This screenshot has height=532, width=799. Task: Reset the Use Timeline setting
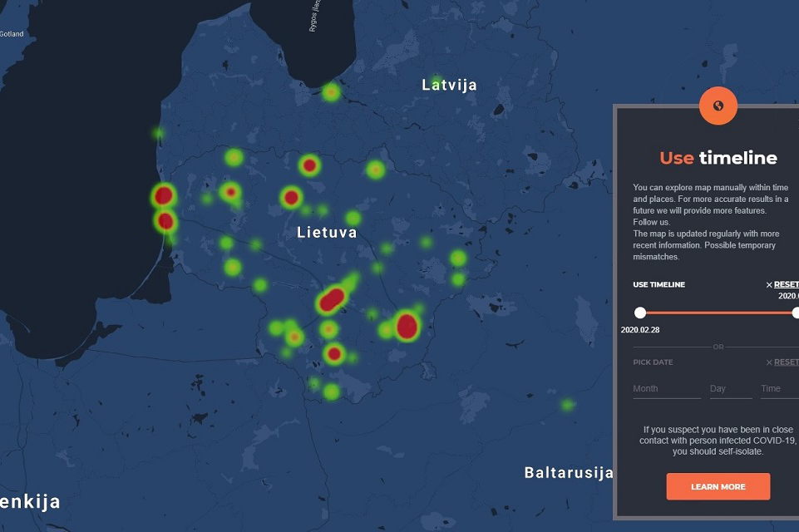[x=786, y=285]
